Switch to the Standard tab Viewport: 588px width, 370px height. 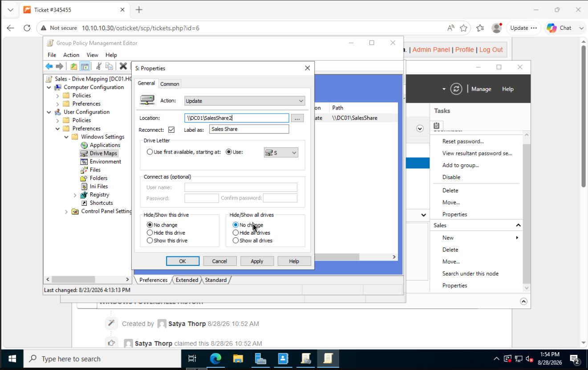click(x=216, y=280)
